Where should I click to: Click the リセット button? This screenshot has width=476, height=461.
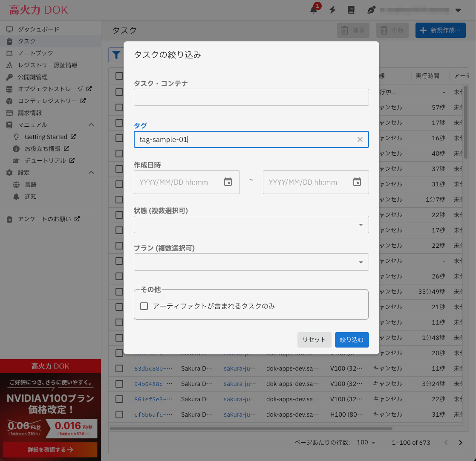coord(314,340)
